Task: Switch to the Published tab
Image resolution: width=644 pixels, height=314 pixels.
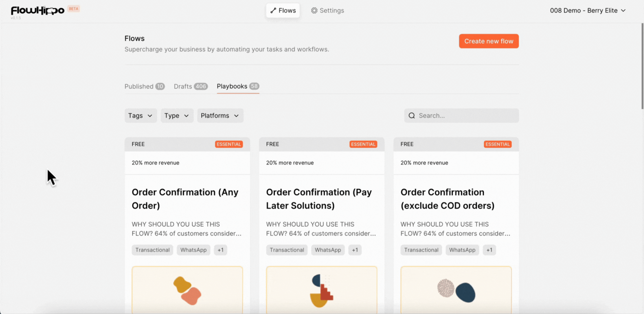Action: click(x=145, y=86)
